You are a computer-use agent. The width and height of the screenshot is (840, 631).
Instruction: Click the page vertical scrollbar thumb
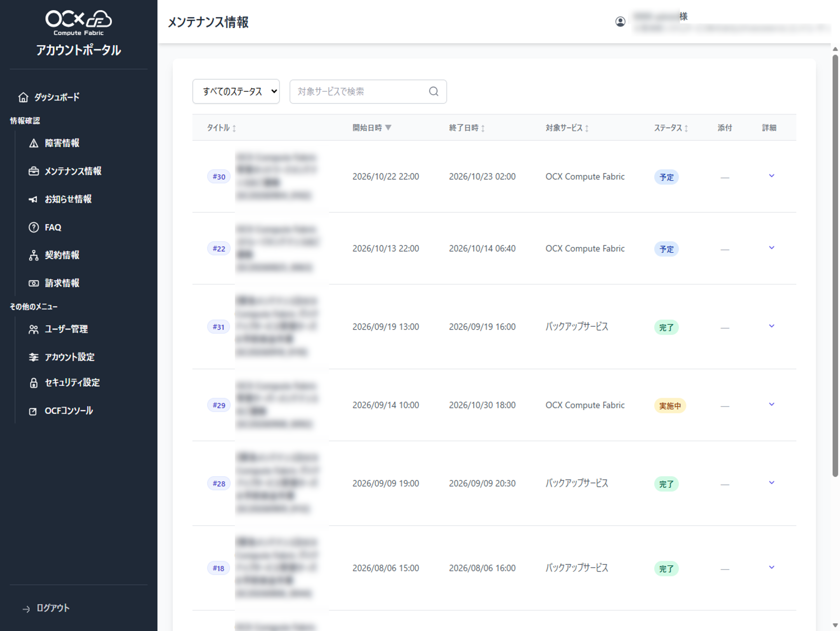[x=835, y=266]
